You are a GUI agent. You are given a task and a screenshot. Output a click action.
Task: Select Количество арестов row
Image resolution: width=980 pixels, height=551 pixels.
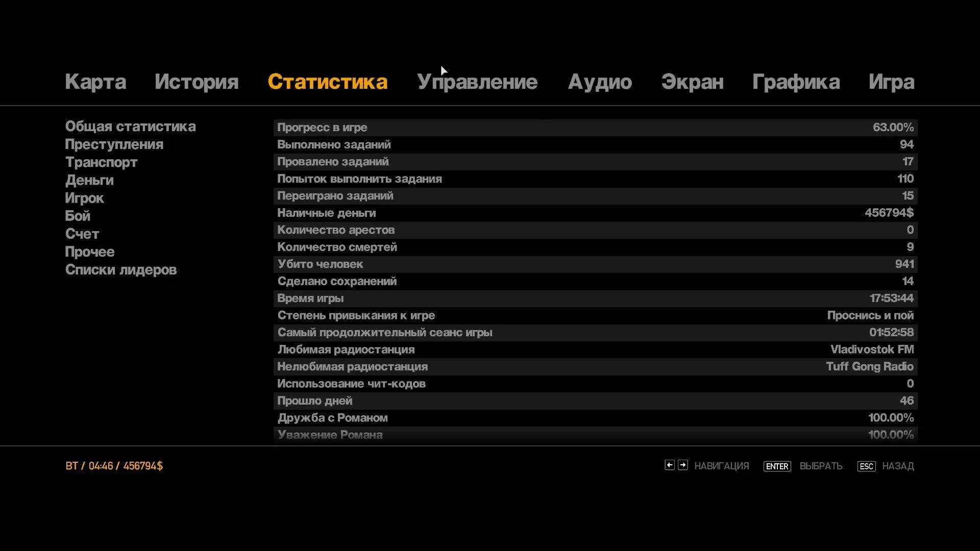coord(595,230)
